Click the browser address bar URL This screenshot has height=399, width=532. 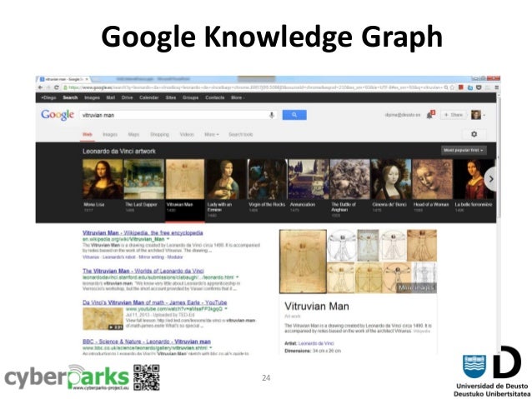click(254, 87)
